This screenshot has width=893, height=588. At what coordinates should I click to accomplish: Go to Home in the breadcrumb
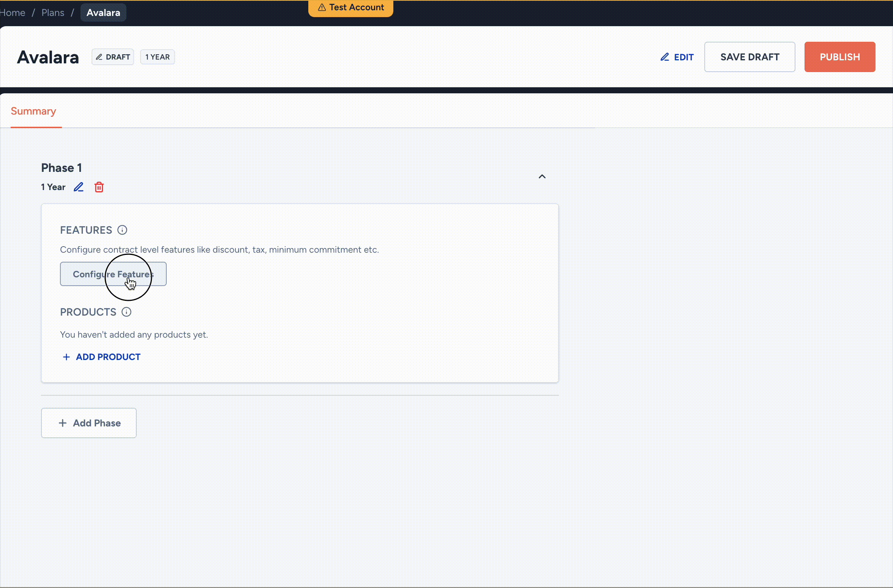13,13
